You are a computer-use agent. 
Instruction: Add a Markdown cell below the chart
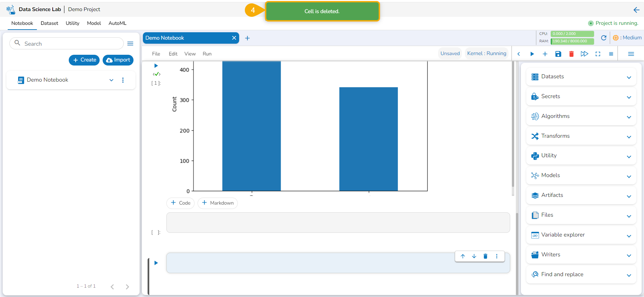click(218, 203)
